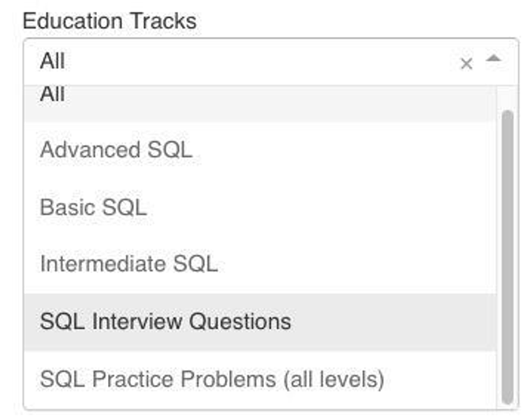
Task: Choose SQL Practice Problems (all levels)
Action: 212,380
